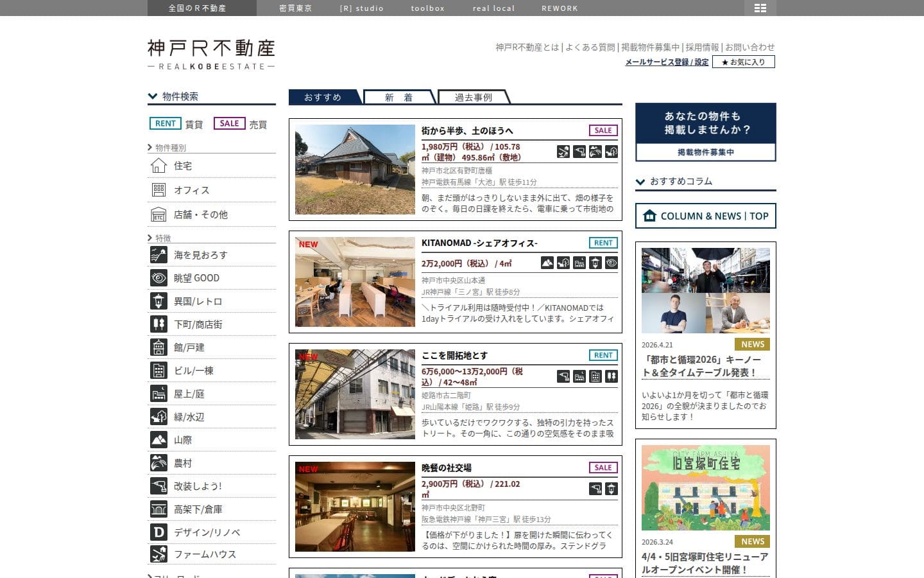This screenshot has width=924, height=578.
Task: Open お問い合わせ link
Action: pos(750,48)
